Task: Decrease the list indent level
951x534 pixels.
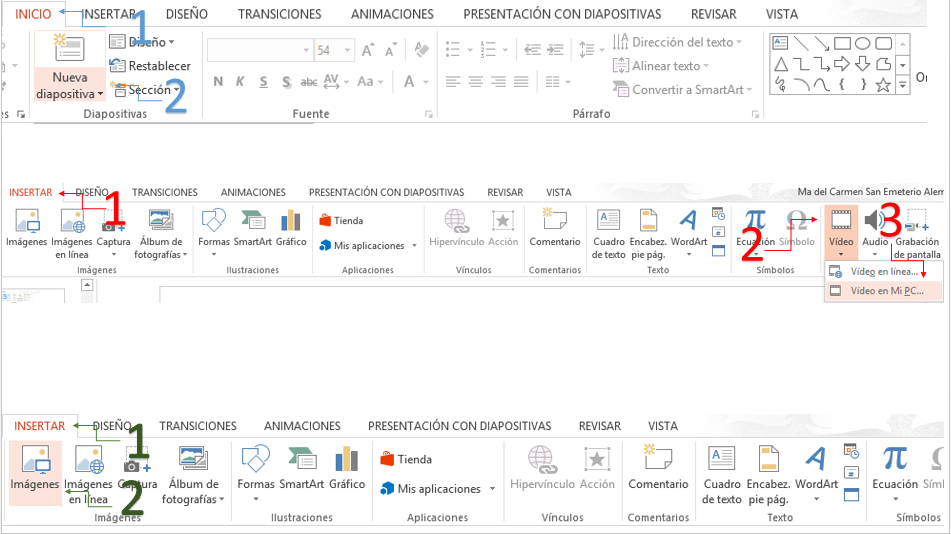Action: (533, 50)
